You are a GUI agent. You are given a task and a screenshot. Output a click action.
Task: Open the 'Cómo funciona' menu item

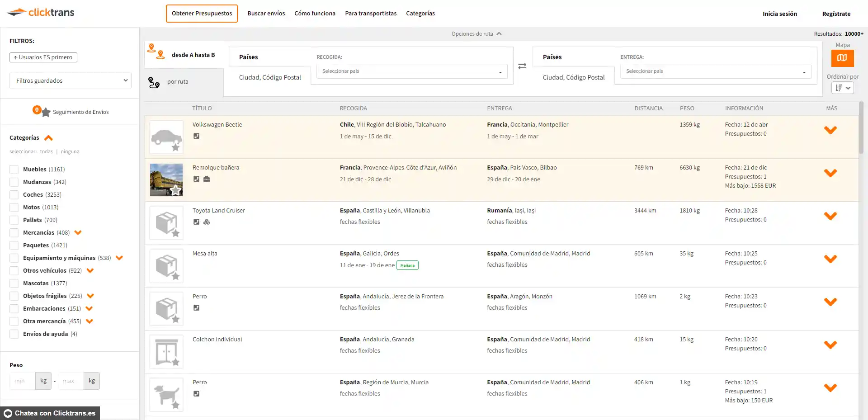pyautogui.click(x=315, y=14)
